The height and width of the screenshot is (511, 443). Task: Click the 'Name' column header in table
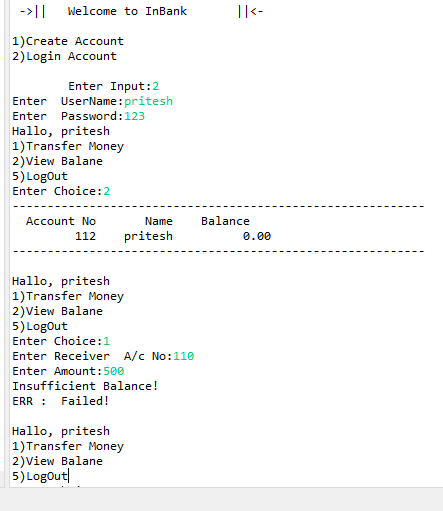pyautogui.click(x=159, y=221)
